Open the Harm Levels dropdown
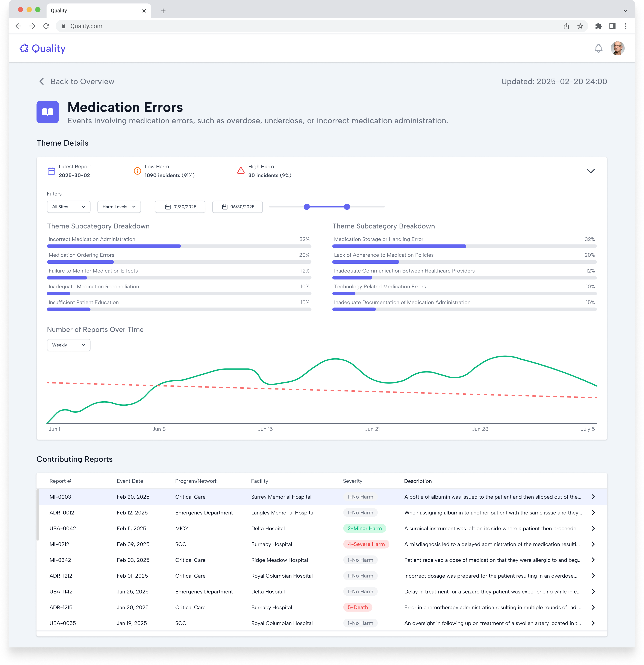The image size is (644, 665). coord(119,207)
